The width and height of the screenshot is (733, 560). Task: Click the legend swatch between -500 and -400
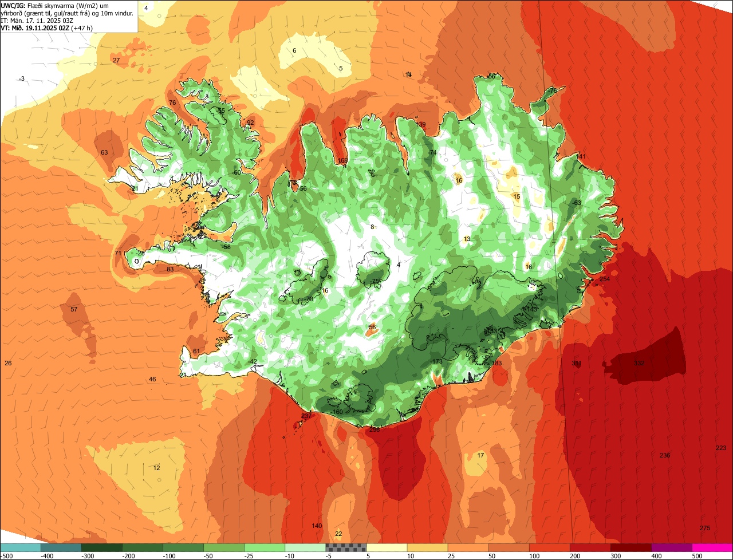click(21, 547)
